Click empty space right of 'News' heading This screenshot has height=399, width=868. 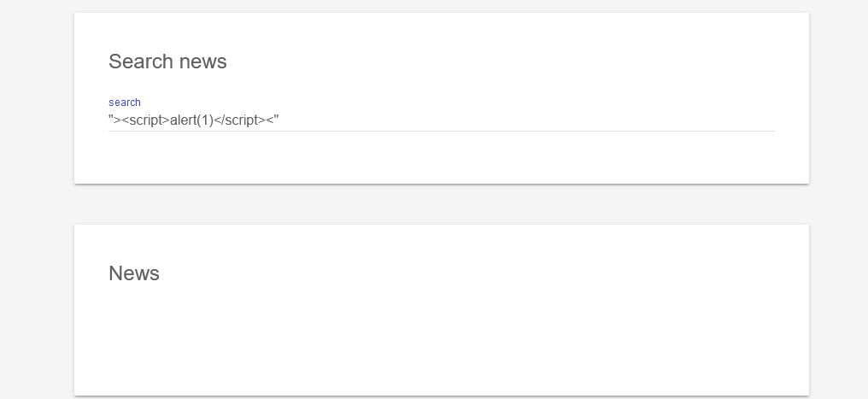470,273
